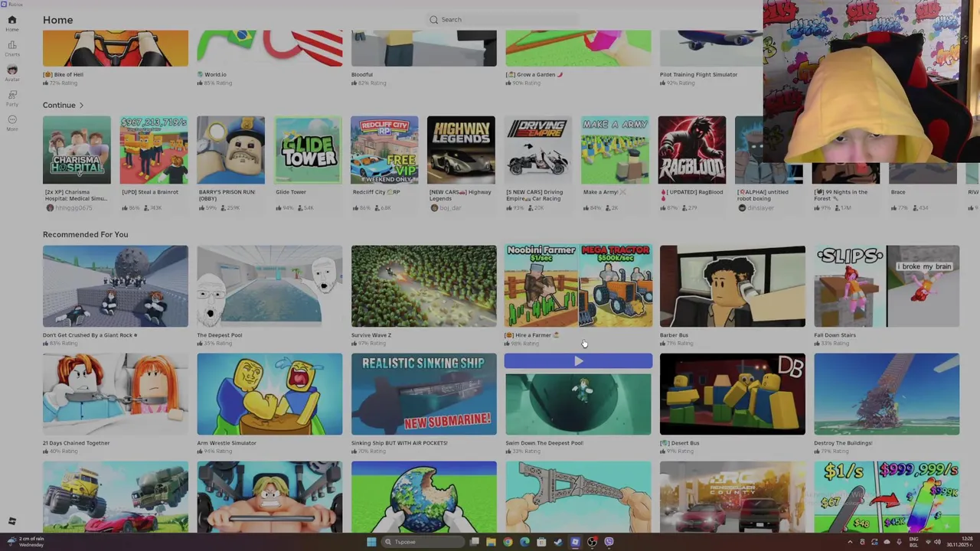Open the Barber Bus game card

click(733, 286)
